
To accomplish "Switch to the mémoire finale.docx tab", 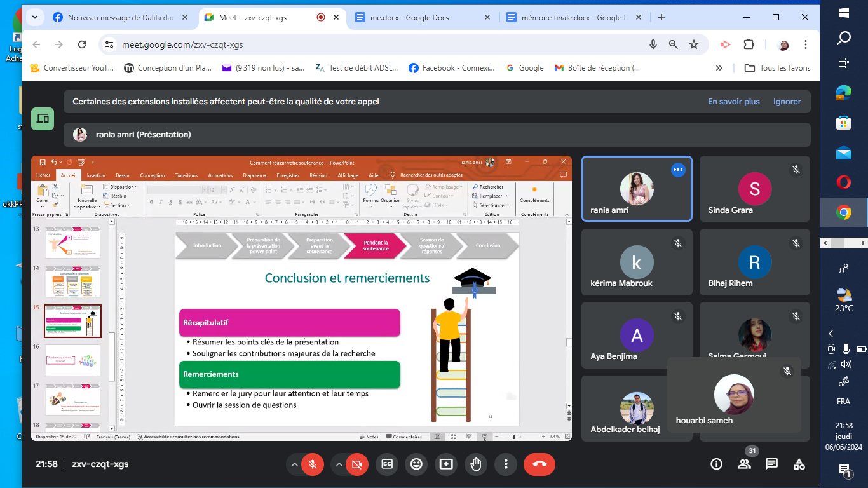I will [x=569, y=18].
